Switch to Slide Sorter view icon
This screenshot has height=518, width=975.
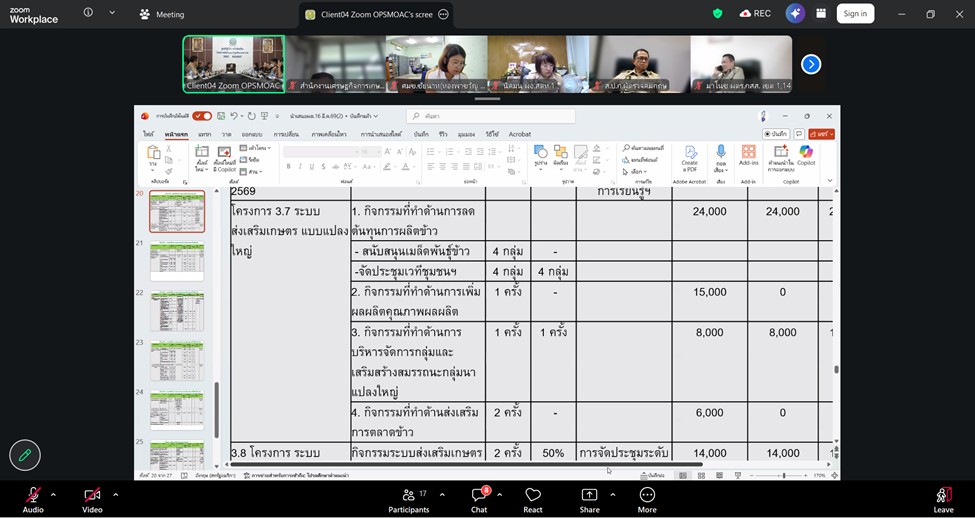(x=701, y=476)
